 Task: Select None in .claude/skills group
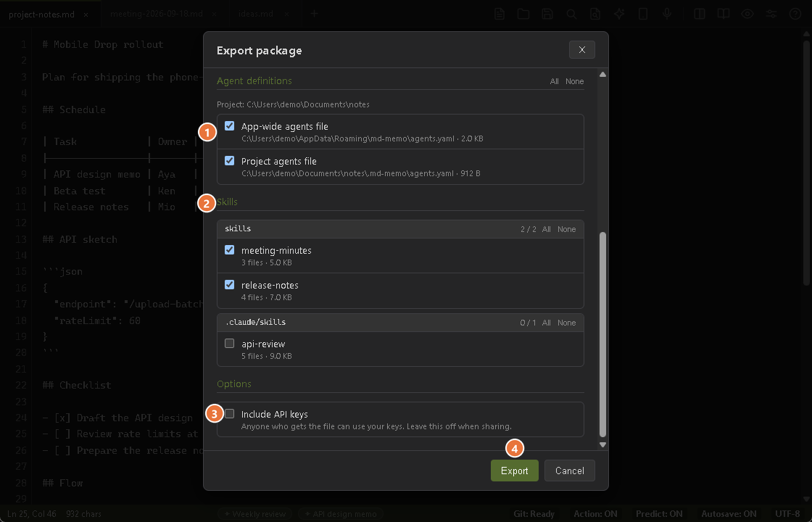566,323
